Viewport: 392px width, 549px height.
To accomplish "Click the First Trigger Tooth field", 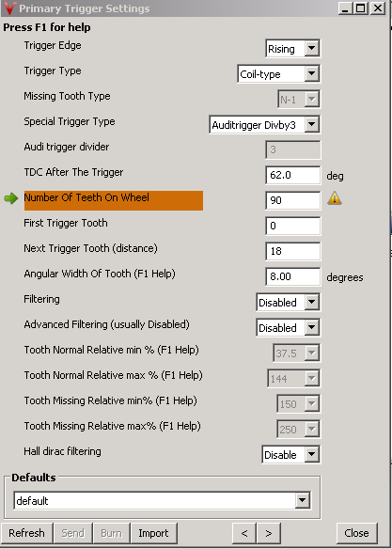I will click(x=293, y=226).
